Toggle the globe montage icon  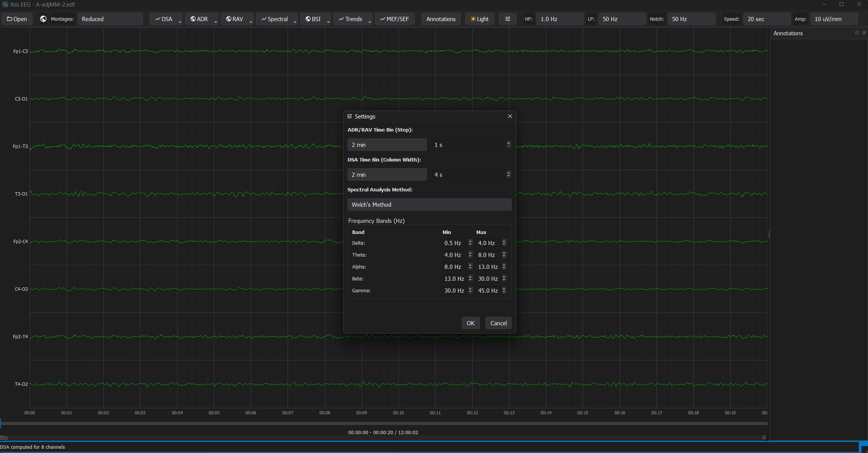coord(43,18)
